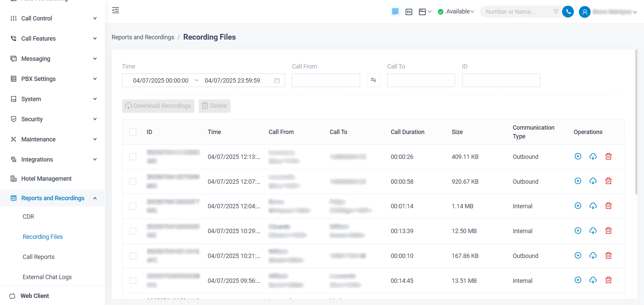Download the 920.67 KB recording file
Viewport: 644px width, 305px height.
click(x=593, y=181)
